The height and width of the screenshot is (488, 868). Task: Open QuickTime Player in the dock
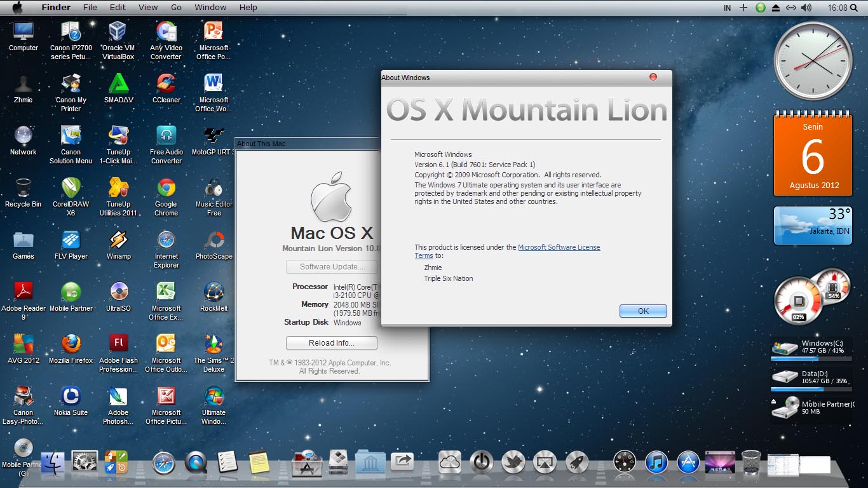(196, 463)
